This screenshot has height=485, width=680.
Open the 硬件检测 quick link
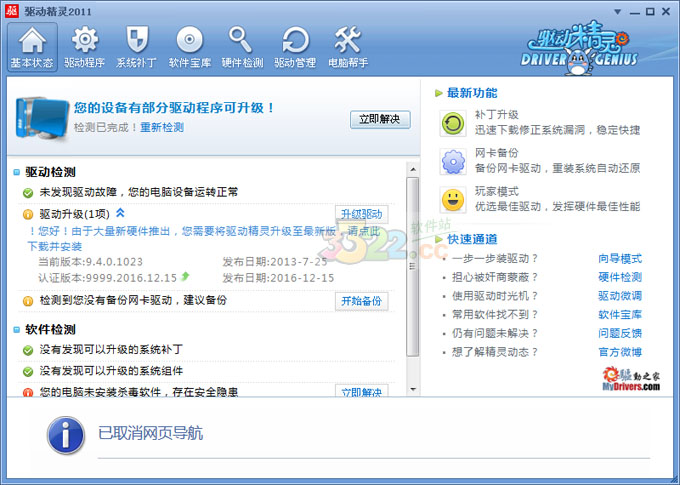(620, 277)
